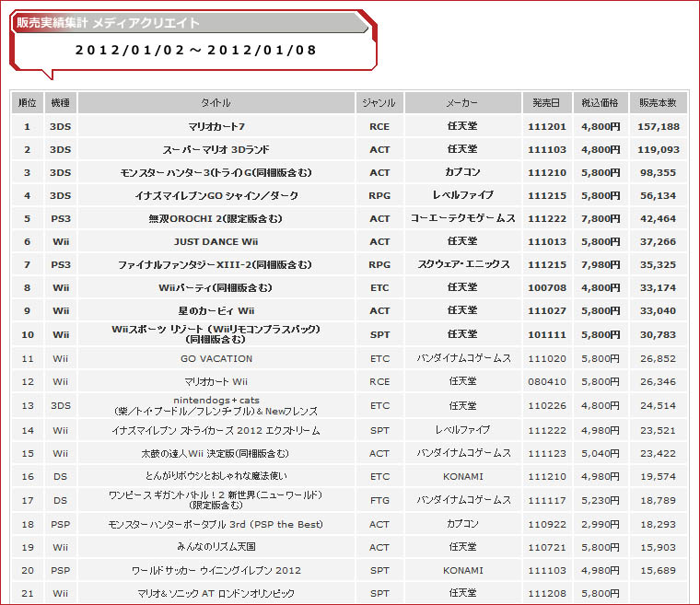Click sales figure 33,174

pos(658,288)
